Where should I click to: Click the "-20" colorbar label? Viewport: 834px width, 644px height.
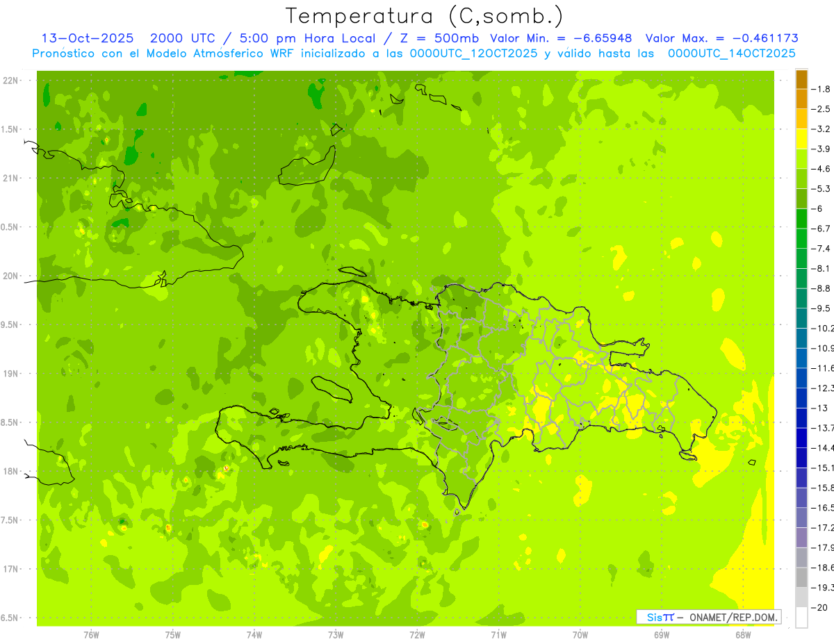click(x=820, y=607)
